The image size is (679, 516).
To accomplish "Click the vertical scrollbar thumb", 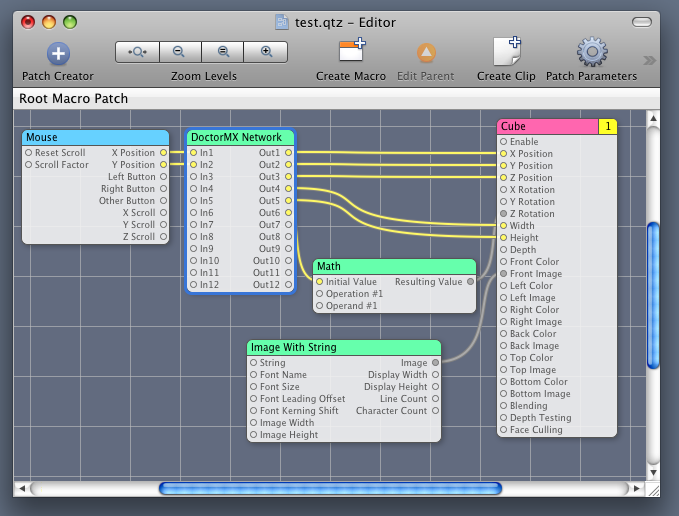I will tap(653, 295).
